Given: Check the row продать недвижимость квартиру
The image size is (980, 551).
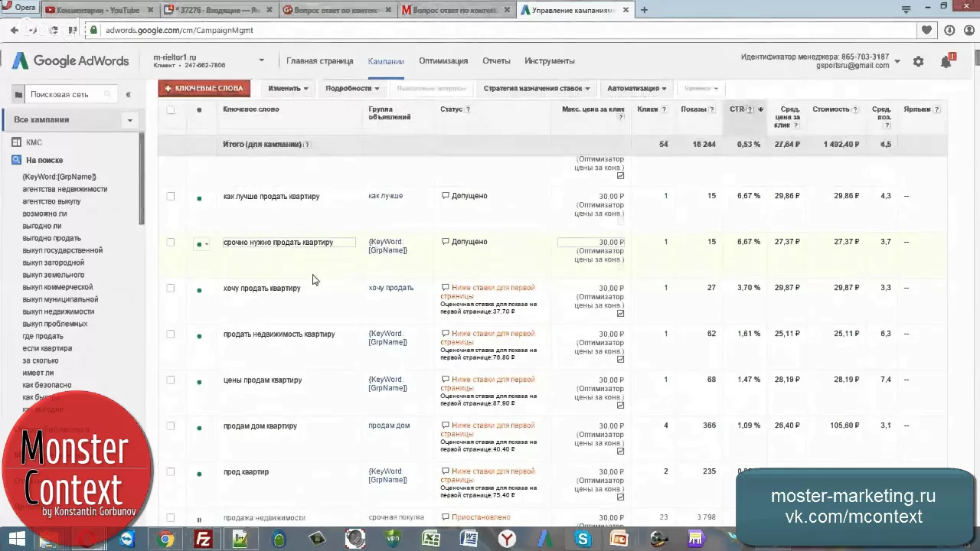Looking at the screenshot, I should [171, 334].
